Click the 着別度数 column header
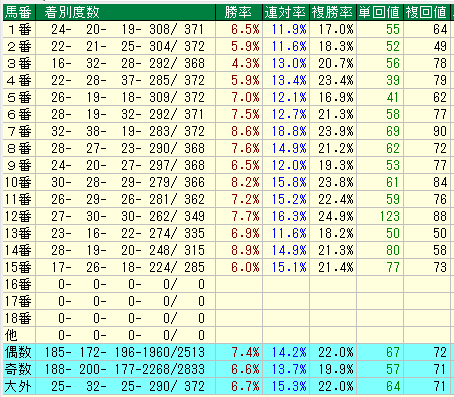 pyautogui.click(x=125, y=12)
